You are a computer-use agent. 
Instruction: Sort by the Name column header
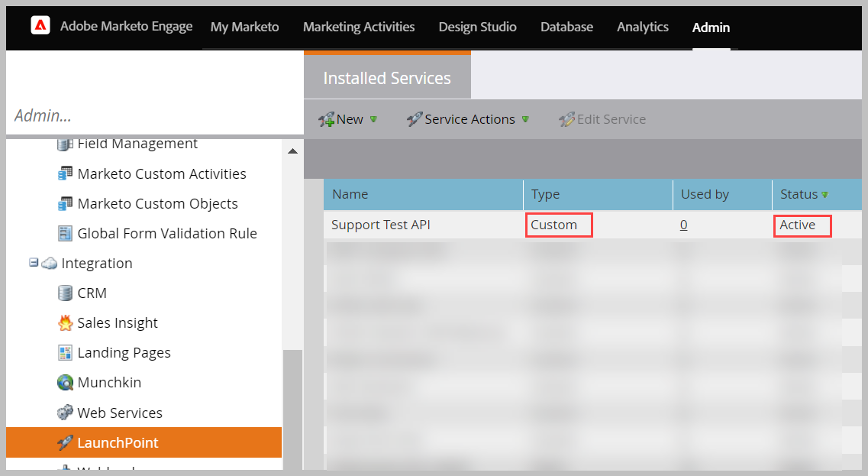pos(424,195)
